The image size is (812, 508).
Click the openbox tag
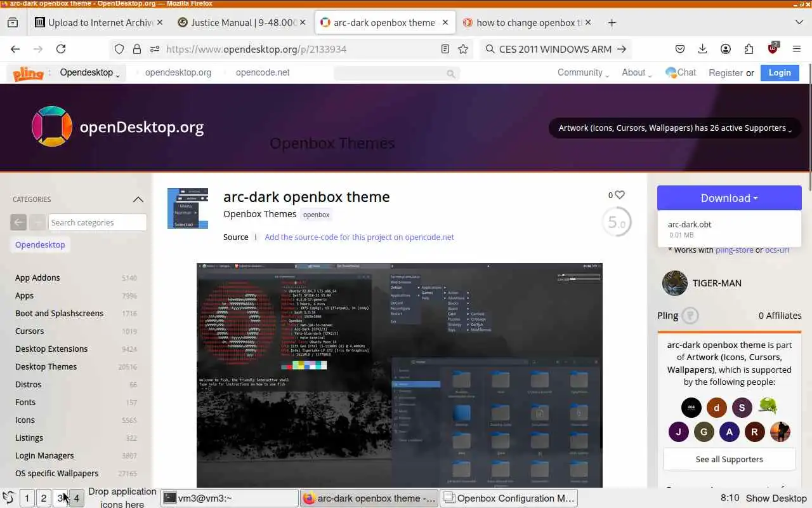coord(316,215)
